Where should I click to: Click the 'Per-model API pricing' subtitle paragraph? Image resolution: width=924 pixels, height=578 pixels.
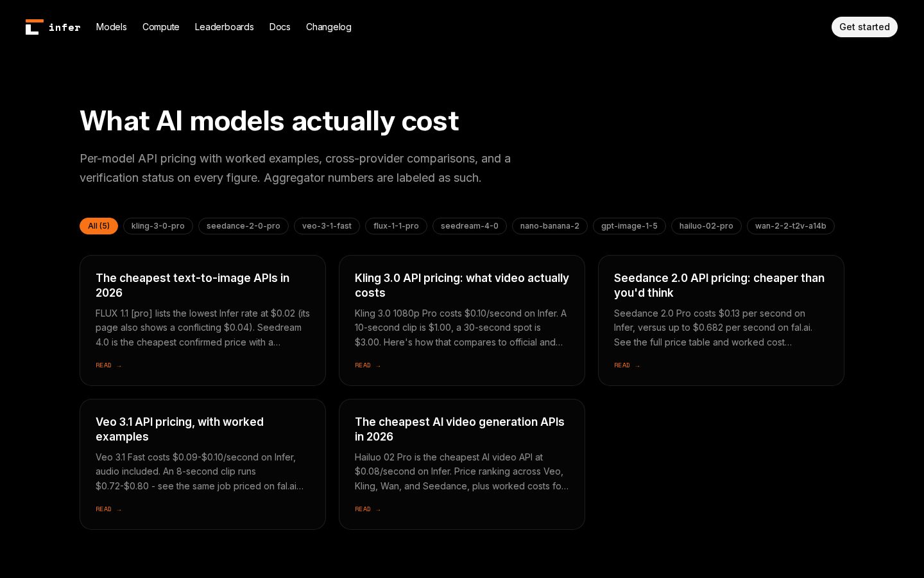click(295, 168)
